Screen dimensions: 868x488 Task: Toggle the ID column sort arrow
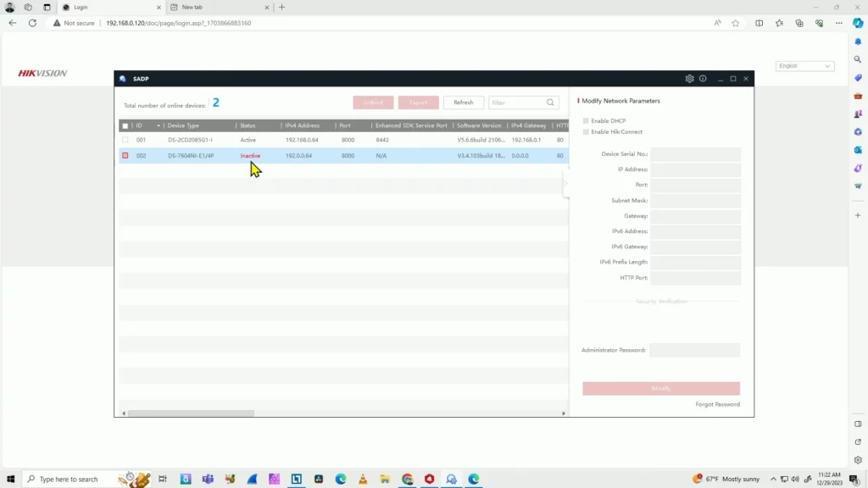point(159,125)
